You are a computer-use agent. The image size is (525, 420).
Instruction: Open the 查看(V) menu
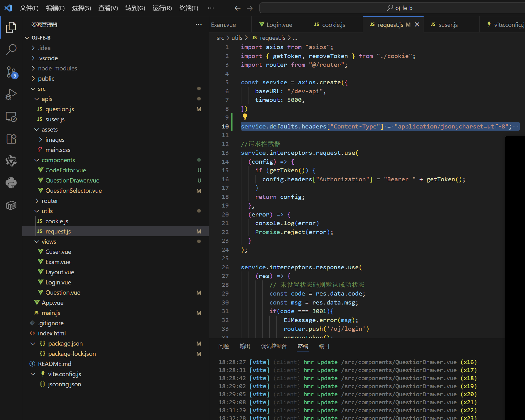tap(108, 8)
